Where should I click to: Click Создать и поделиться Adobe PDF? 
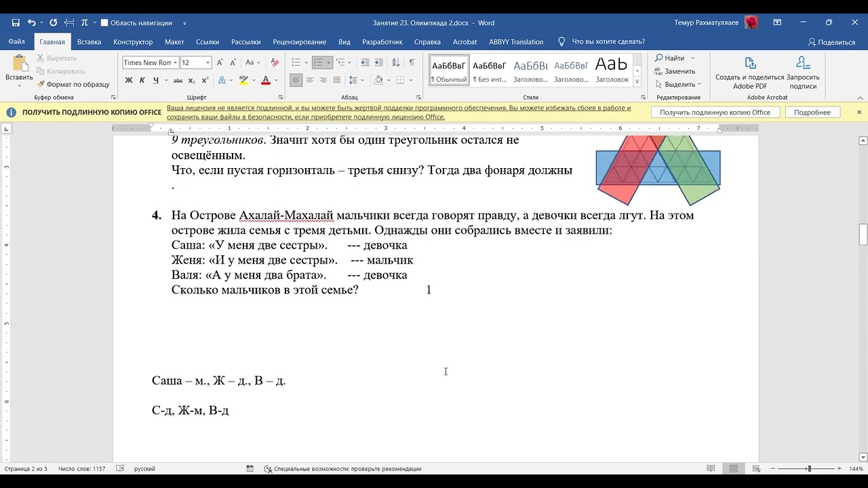click(749, 73)
